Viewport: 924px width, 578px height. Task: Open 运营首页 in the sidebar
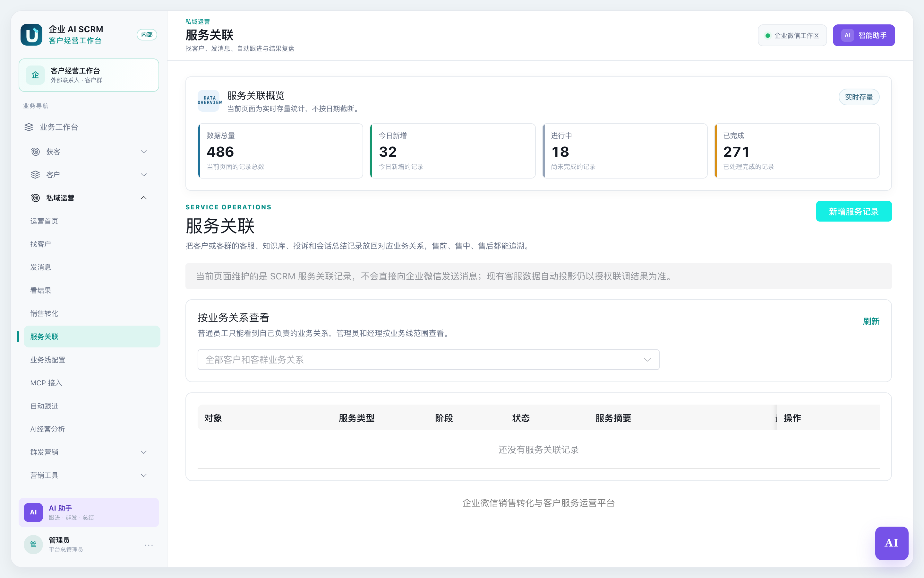pos(92,221)
